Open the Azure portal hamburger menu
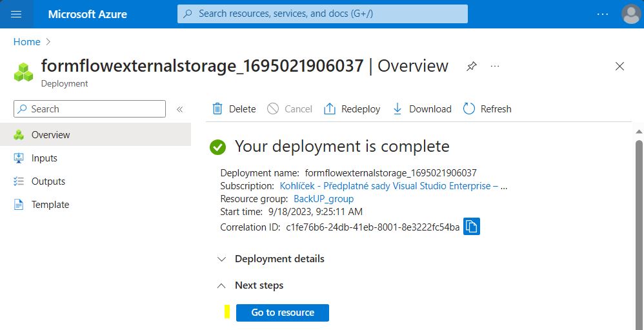The width and height of the screenshot is (644, 330). [x=16, y=14]
